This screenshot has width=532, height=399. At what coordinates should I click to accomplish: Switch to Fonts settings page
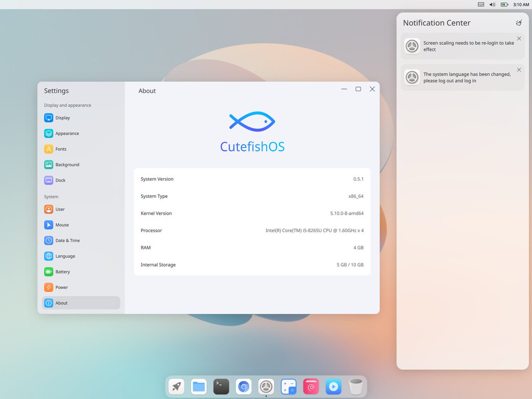[x=81, y=149]
